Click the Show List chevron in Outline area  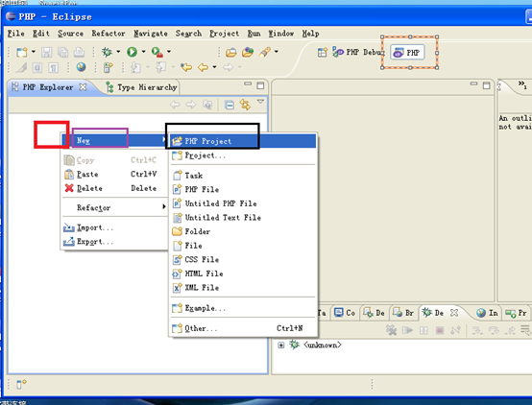pyautogui.click(x=522, y=84)
